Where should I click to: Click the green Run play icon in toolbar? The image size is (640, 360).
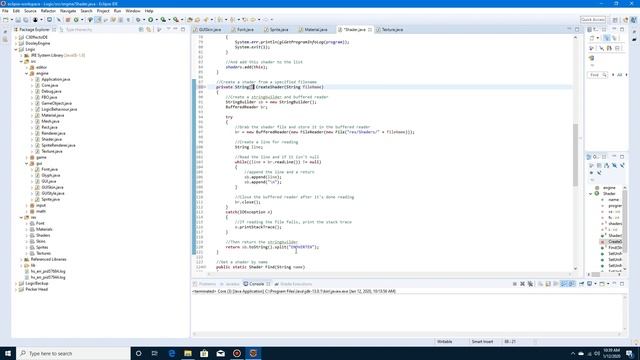151,20
